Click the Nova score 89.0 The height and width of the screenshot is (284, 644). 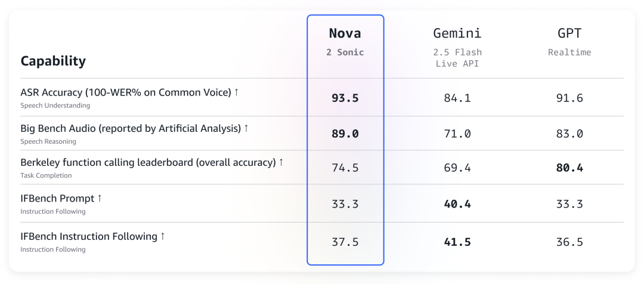click(x=345, y=134)
